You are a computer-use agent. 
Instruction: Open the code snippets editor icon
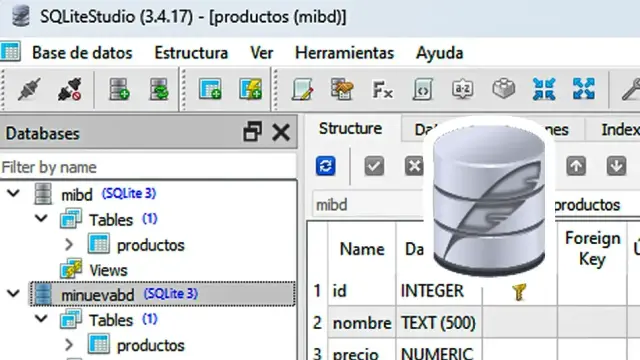423,89
